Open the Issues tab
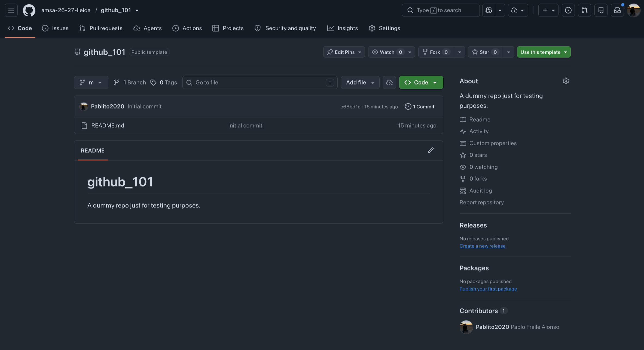The image size is (644, 350). (55, 28)
